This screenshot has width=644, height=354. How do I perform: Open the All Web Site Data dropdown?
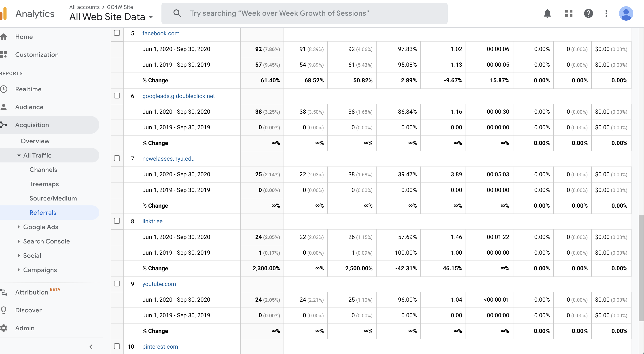click(x=111, y=17)
